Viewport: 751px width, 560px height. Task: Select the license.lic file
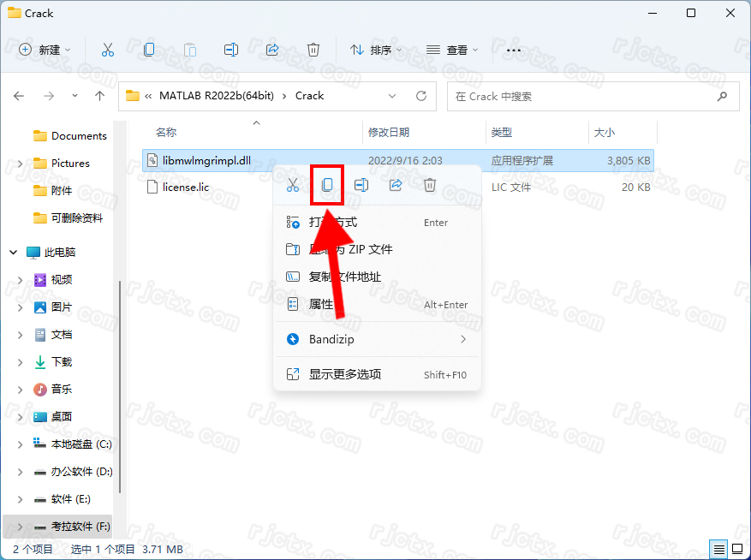pyautogui.click(x=186, y=187)
